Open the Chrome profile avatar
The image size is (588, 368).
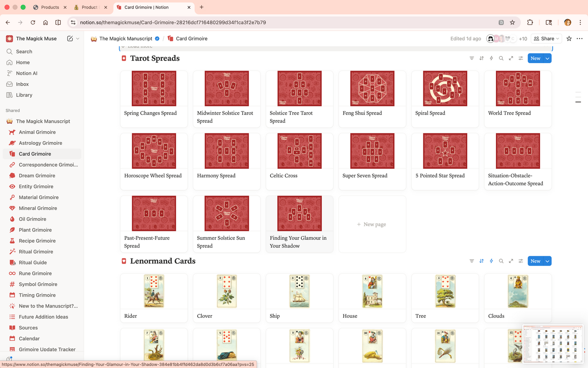(x=567, y=22)
